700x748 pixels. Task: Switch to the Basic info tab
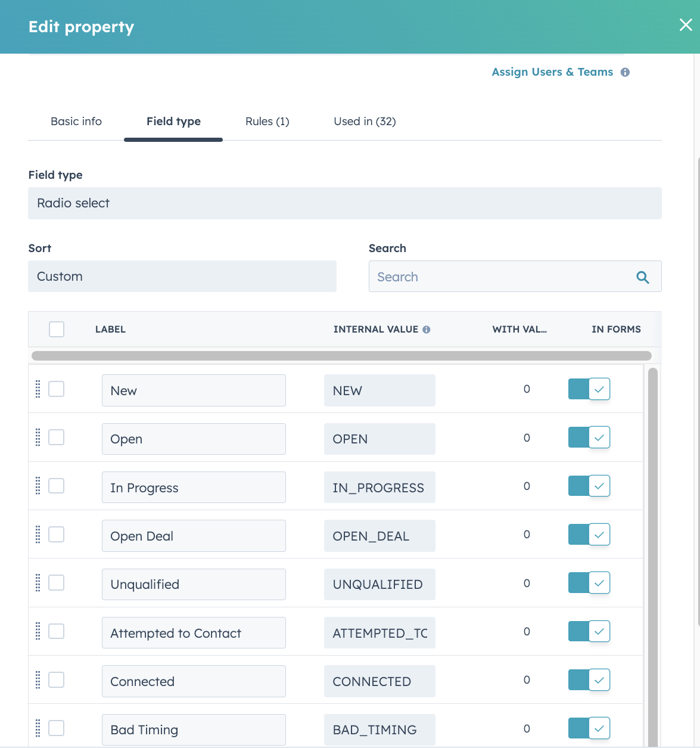(x=76, y=122)
